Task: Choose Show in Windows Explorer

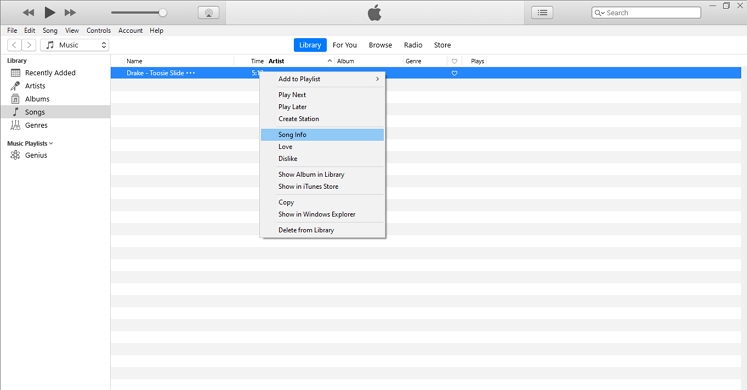Action: click(x=323, y=214)
